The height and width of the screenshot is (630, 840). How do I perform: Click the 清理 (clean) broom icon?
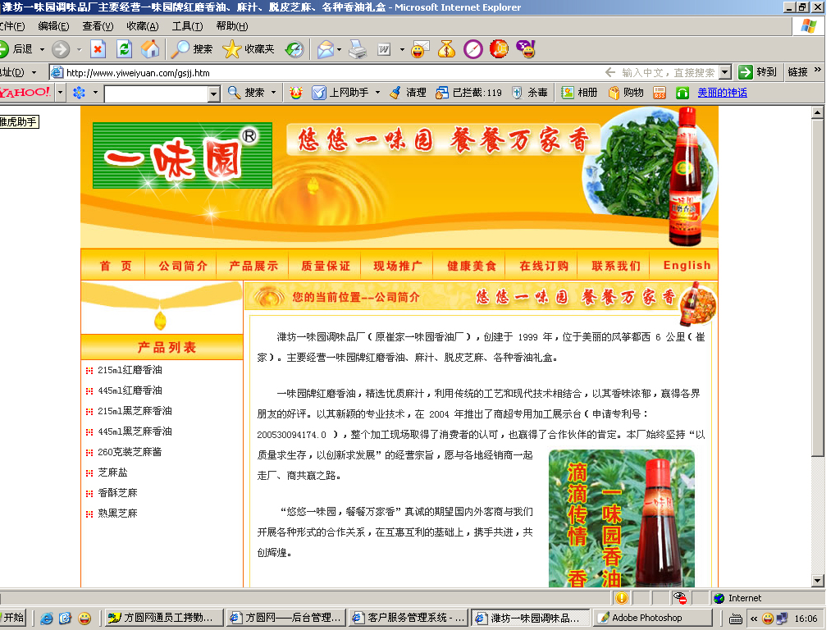[x=395, y=93]
